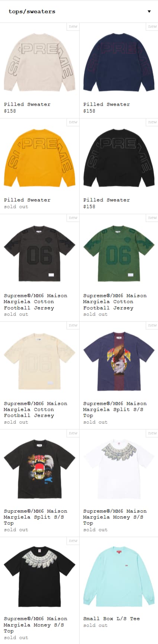Click the Pilled Sweater title under the navy sweater
This screenshot has height=644, width=158.
pyautogui.click(x=107, y=104)
